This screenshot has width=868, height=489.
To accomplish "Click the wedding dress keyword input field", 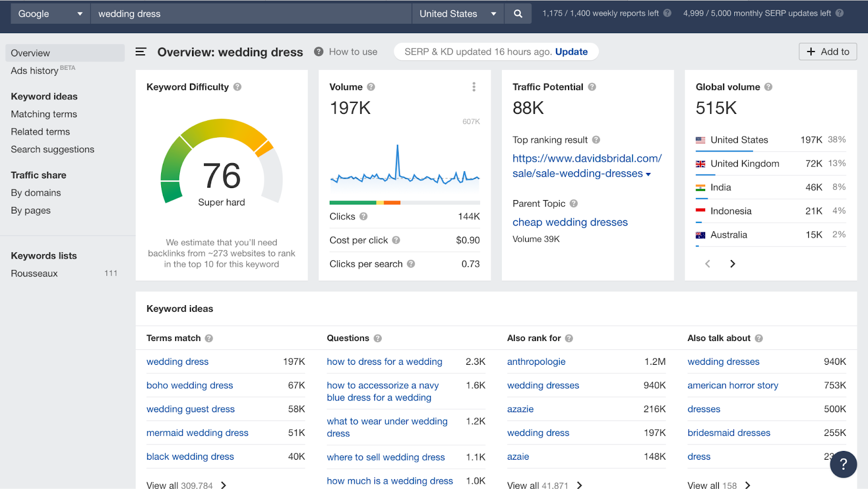I will coord(251,14).
